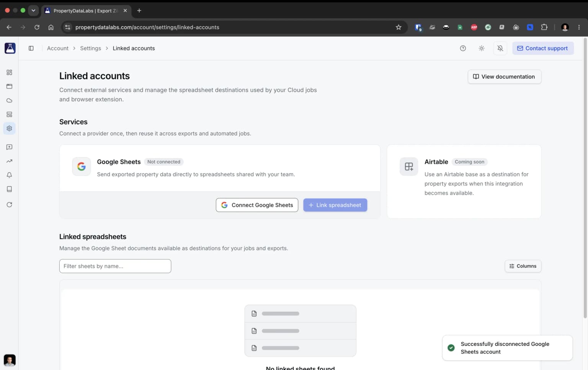Open the Columns visibility dropdown
This screenshot has width=588, height=370.
(x=523, y=266)
